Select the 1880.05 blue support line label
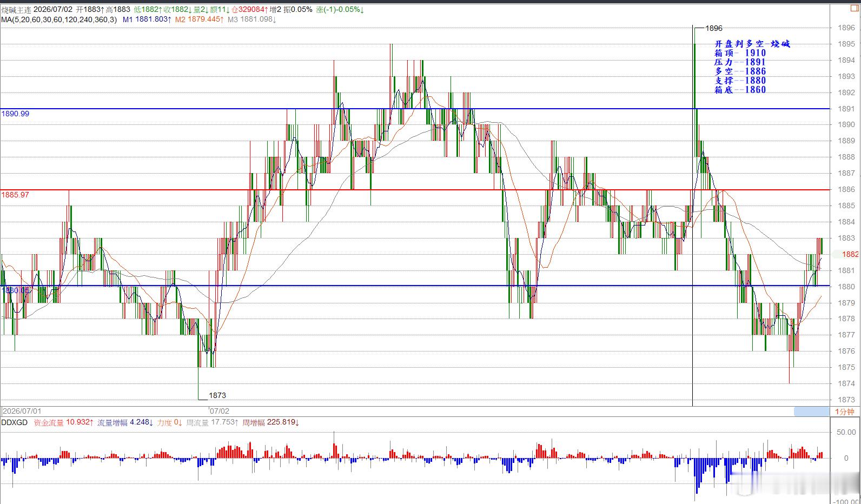861x504 pixels. [15, 290]
